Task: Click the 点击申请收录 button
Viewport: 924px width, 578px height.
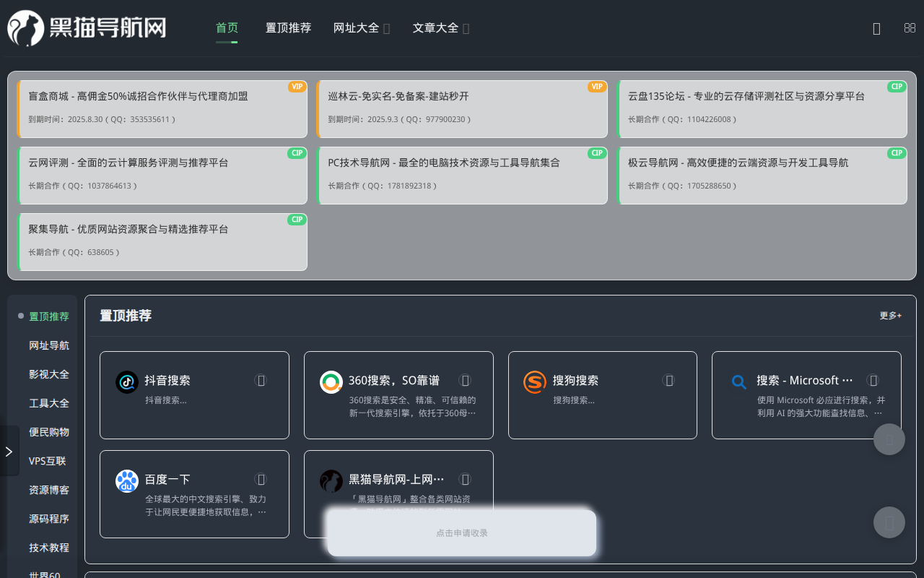Action: tap(462, 533)
